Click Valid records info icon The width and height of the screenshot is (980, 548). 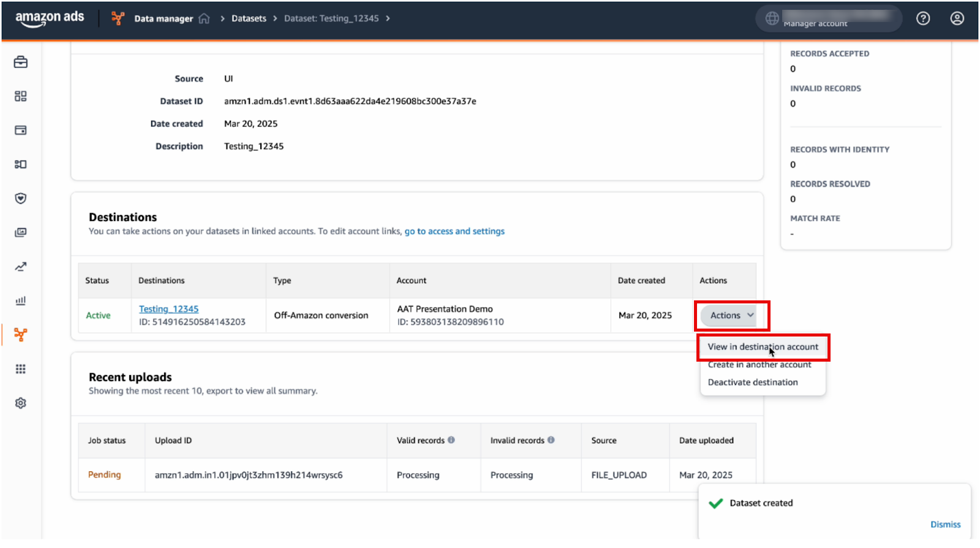(451, 440)
